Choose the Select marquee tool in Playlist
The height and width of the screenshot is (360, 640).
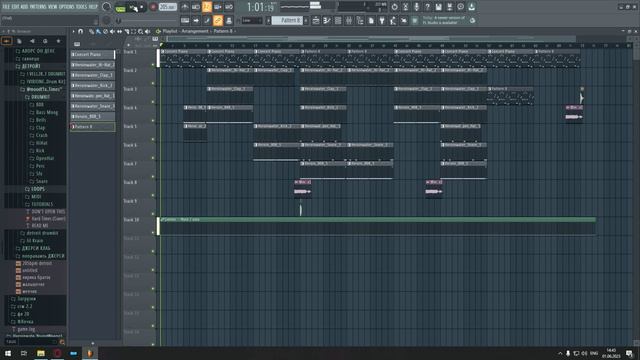133,31
